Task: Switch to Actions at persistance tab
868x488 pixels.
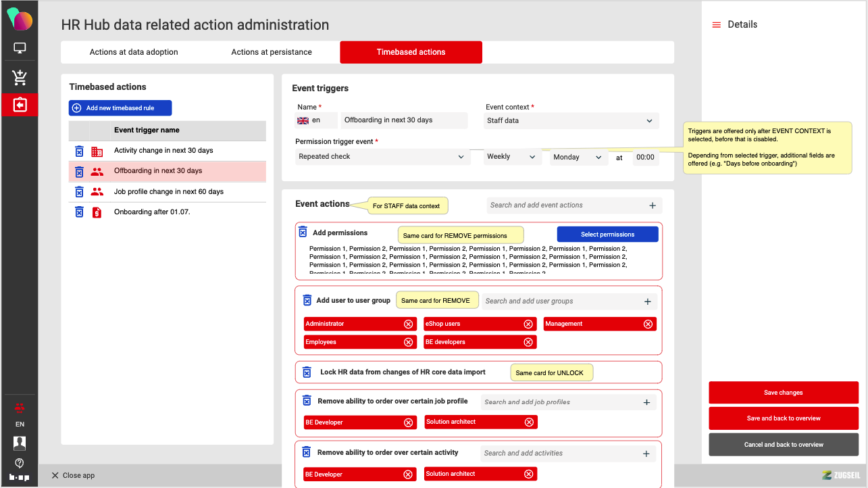Action: [x=272, y=52]
